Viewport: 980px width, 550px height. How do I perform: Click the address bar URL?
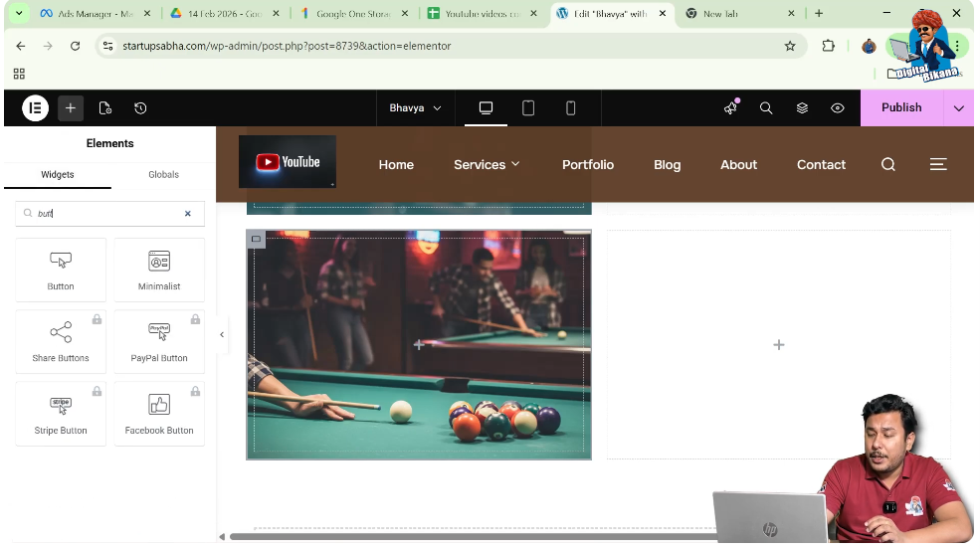click(287, 46)
